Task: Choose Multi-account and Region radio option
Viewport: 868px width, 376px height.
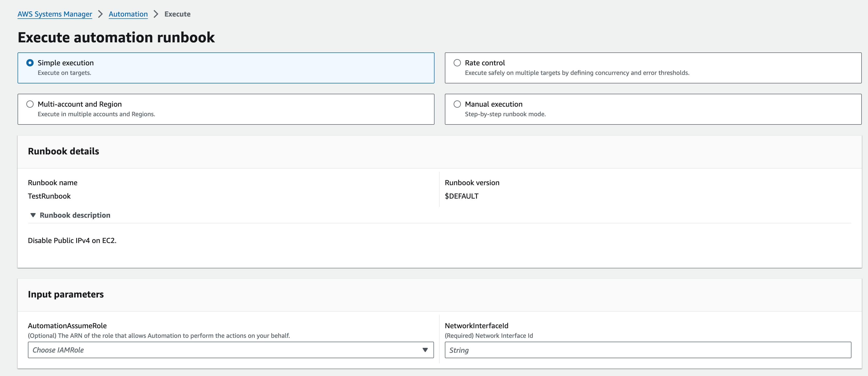Action: point(30,104)
